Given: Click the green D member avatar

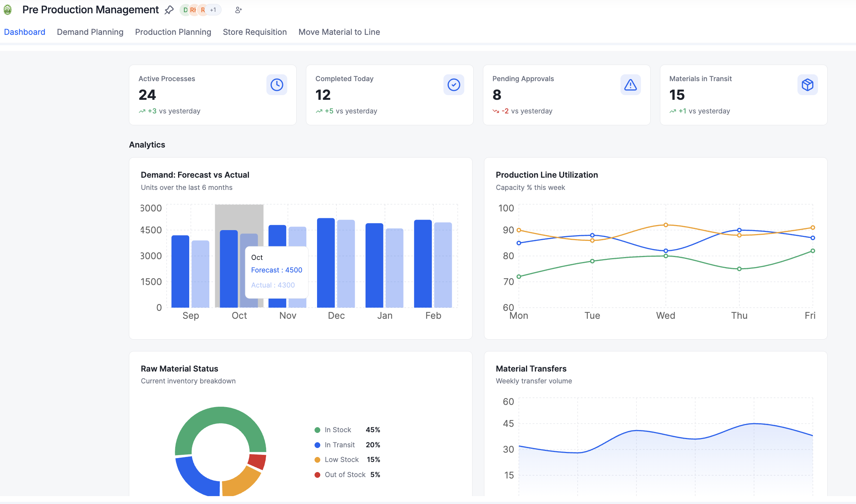Looking at the screenshot, I should (x=185, y=10).
